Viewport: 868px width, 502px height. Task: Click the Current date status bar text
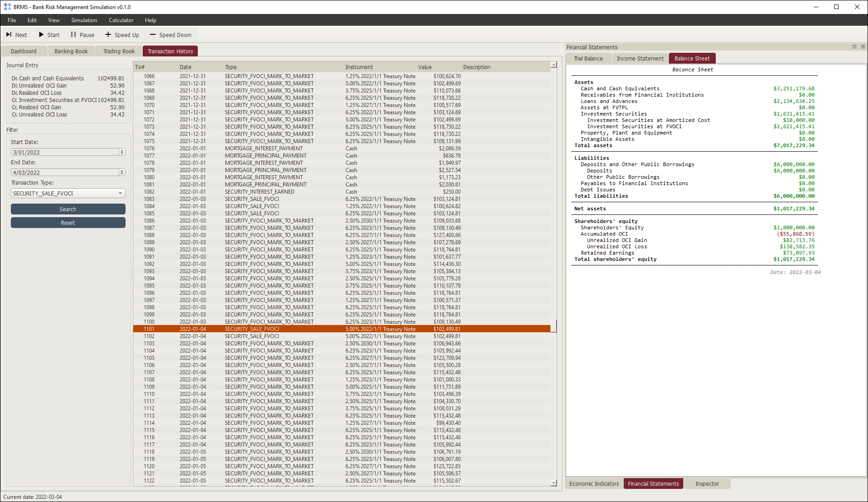[33, 497]
